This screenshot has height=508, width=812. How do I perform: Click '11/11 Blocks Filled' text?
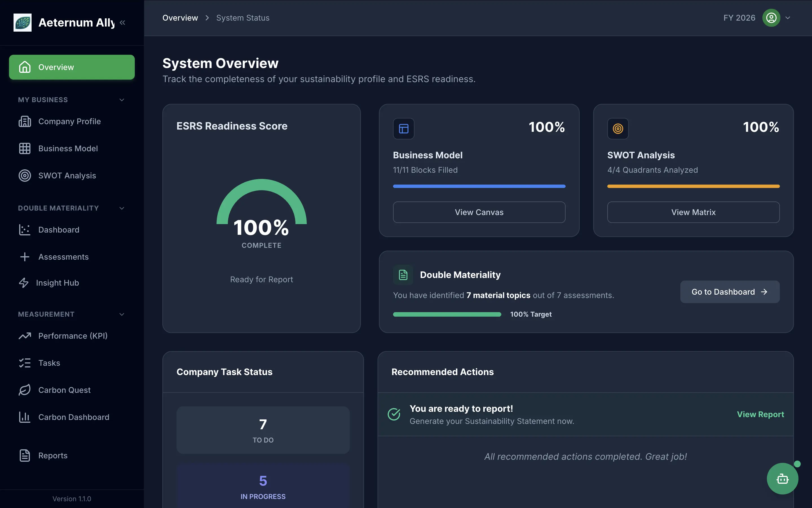[x=425, y=170]
